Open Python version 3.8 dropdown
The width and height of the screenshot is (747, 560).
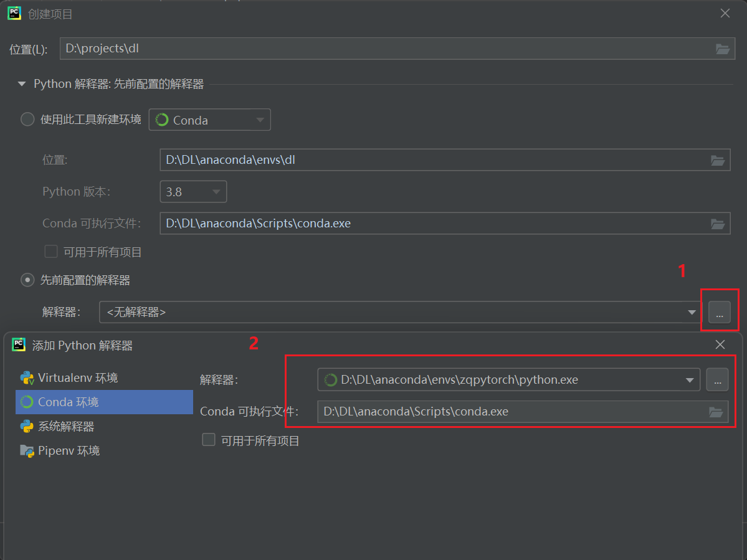click(193, 191)
